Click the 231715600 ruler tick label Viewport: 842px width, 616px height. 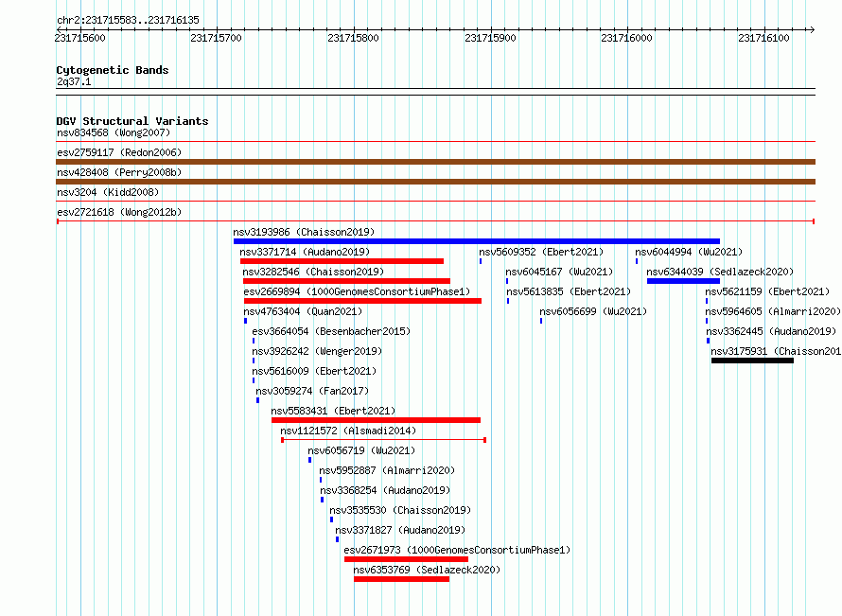pyautogui.click(x=80, y=38)
